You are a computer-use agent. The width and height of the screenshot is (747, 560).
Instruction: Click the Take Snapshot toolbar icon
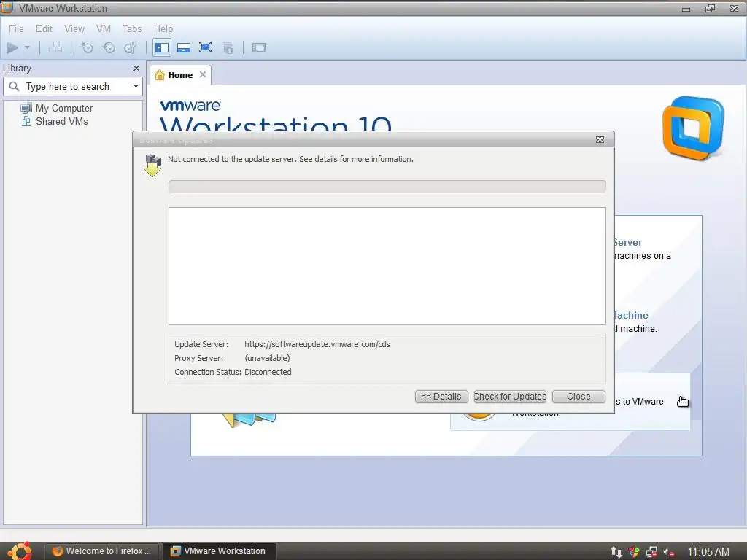point(87,47)
